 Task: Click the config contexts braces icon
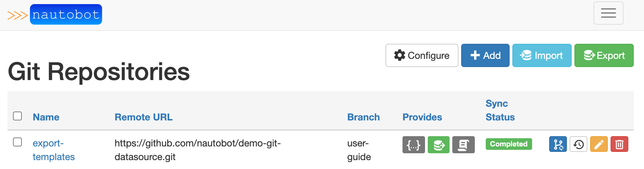(413, 145)
